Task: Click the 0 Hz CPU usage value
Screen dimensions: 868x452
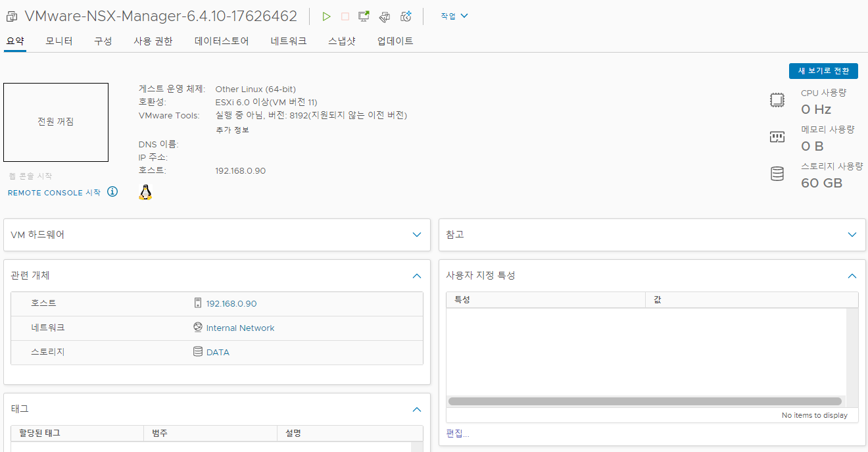Action: 816,109
